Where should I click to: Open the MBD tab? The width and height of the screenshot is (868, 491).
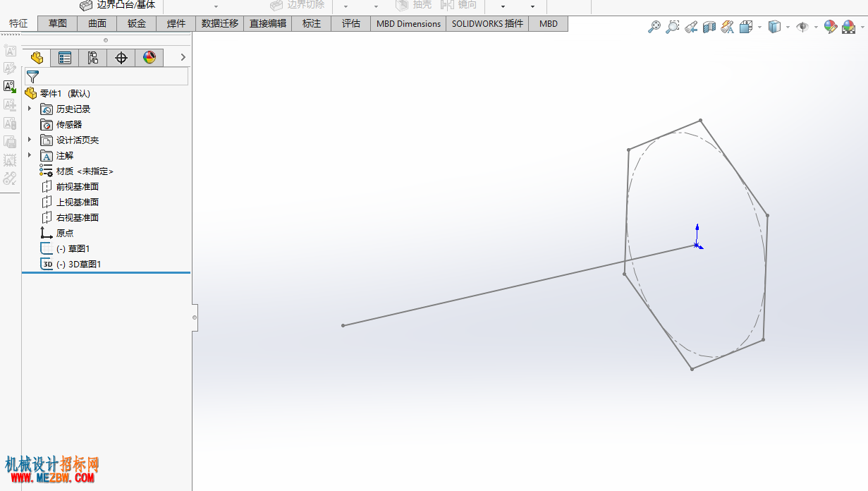pos(549,23)
